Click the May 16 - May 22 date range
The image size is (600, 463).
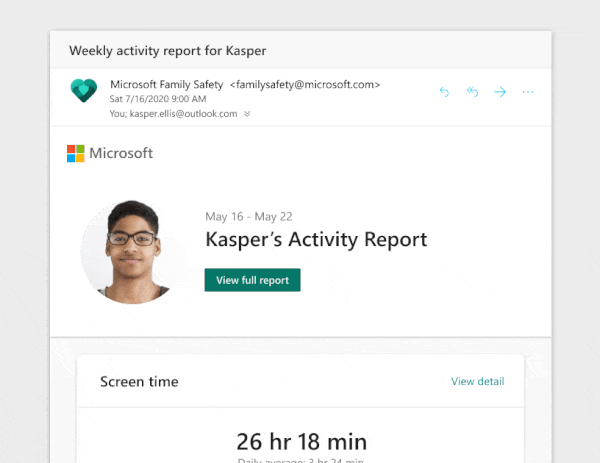pyautogui.click(x=249, y=217)
